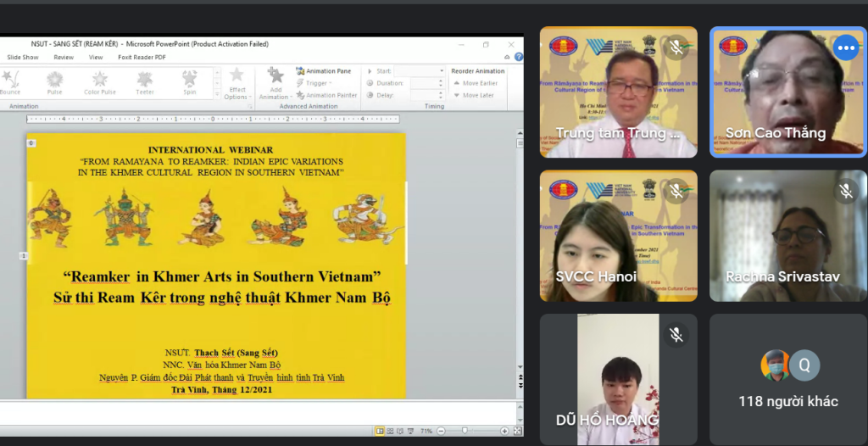
Task: Apply the Color Pulse animation effect
Action: click(x=100, y=83)
